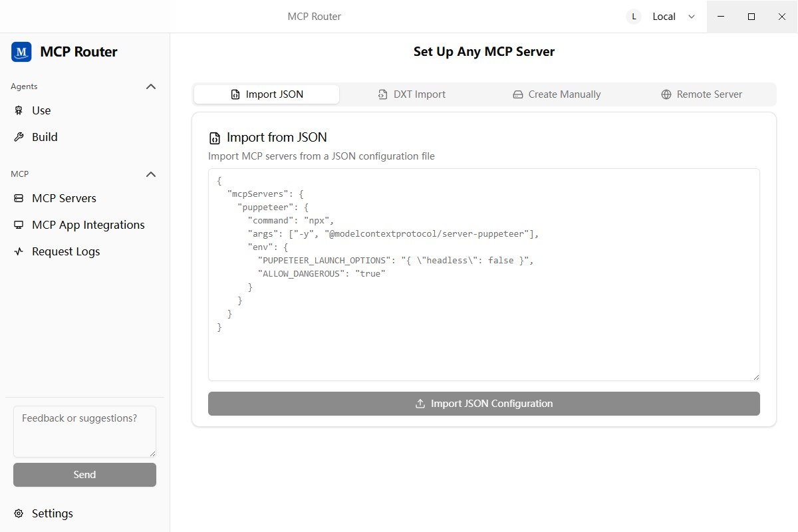The height and width of the screenshot is (532, 798).
Task: Switch to the DXT Import tab
Action: 411,94
